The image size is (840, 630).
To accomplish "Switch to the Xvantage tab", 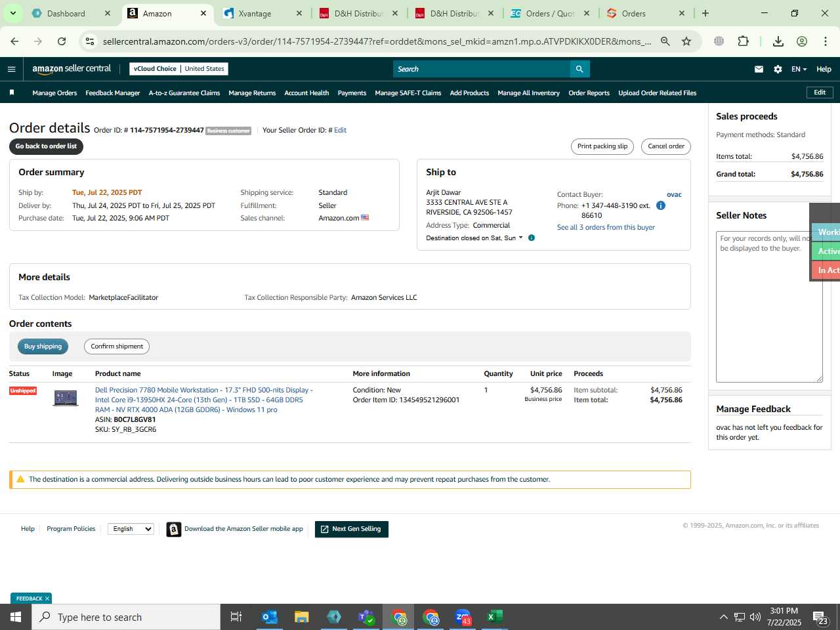I will [x=262, y=13].
